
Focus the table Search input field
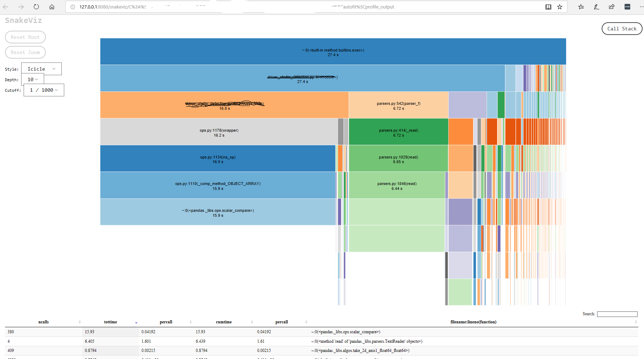[617, 314]
